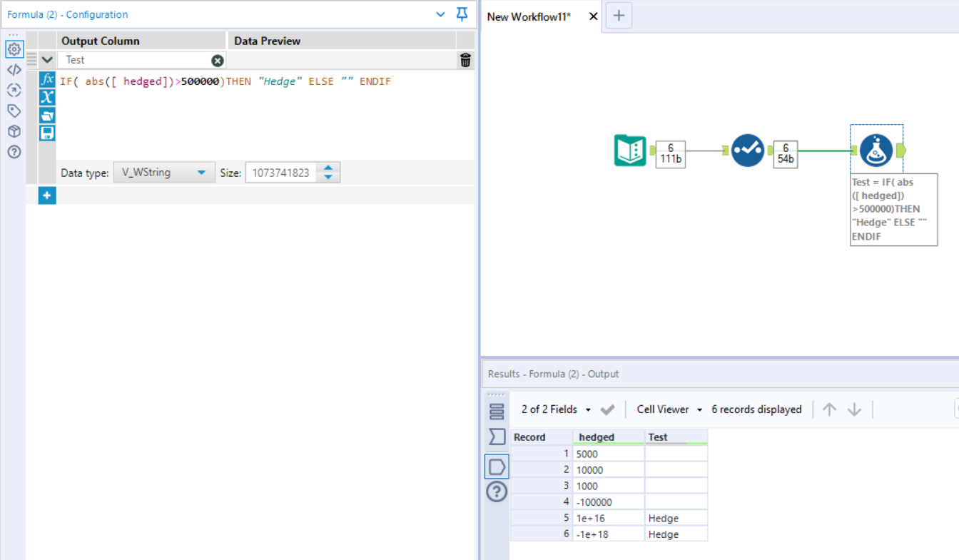This screenshot has height=560, width=959.
Task: Increase the Size value with the stepper
Action: [x=328, y=168]
